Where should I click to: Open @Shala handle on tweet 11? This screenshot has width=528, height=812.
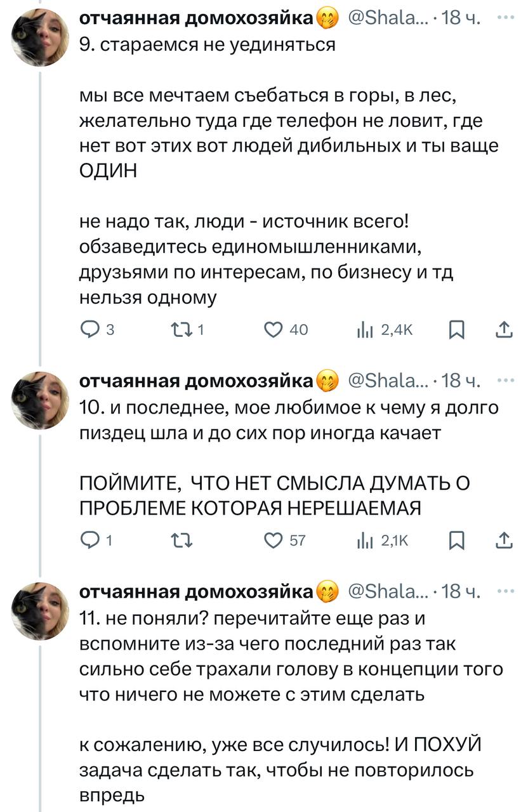pyautogui.click(x=387, y=591)
